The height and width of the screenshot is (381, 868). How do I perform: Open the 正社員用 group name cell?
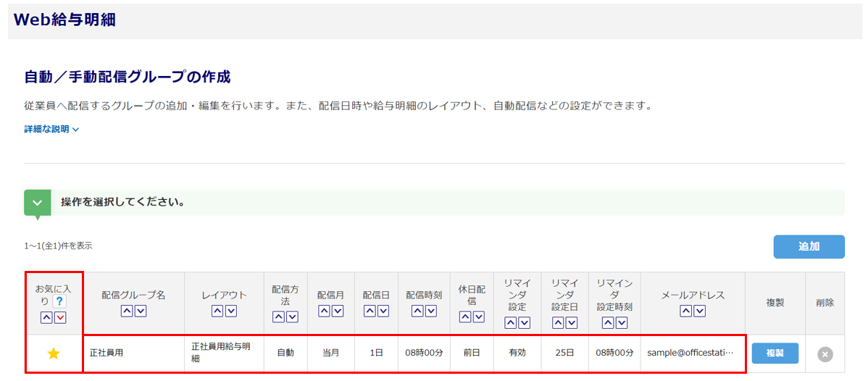(x=133, y=353)
